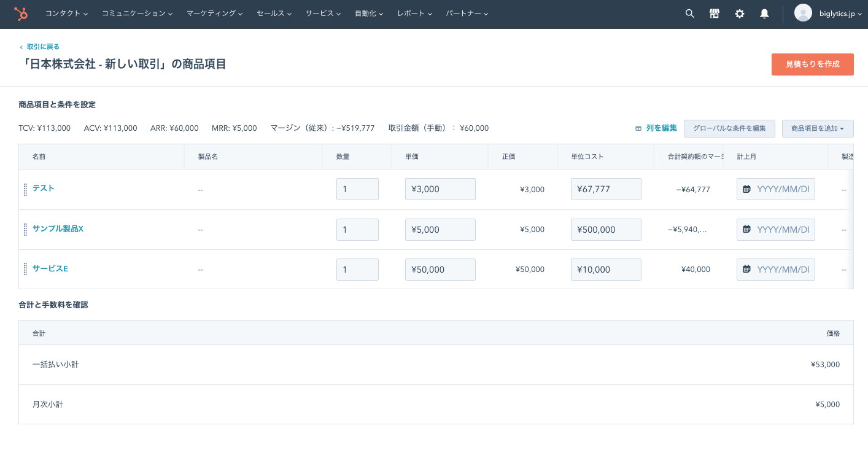This screenshot has height=463, width=868.
Task: Click back chevron beside 取引に戻る
Action: coord(21,47)
